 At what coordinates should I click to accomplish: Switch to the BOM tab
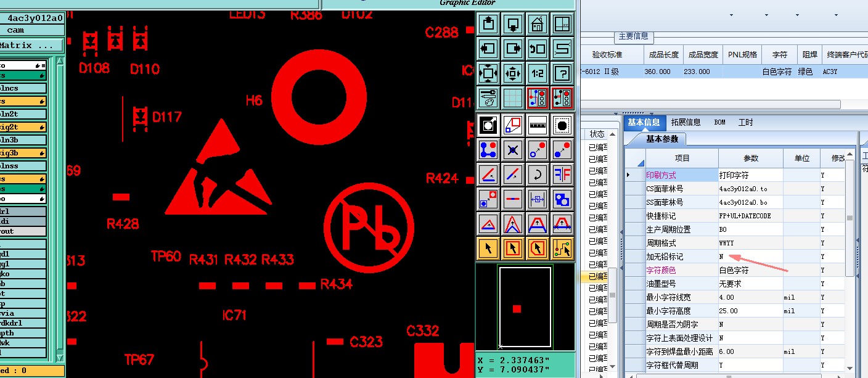click(720, 122)
